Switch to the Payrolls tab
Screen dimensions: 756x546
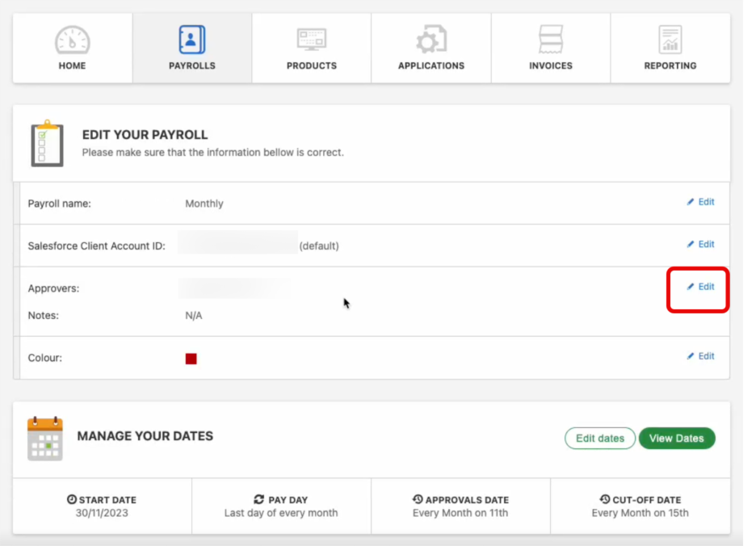tap(191, 48)
